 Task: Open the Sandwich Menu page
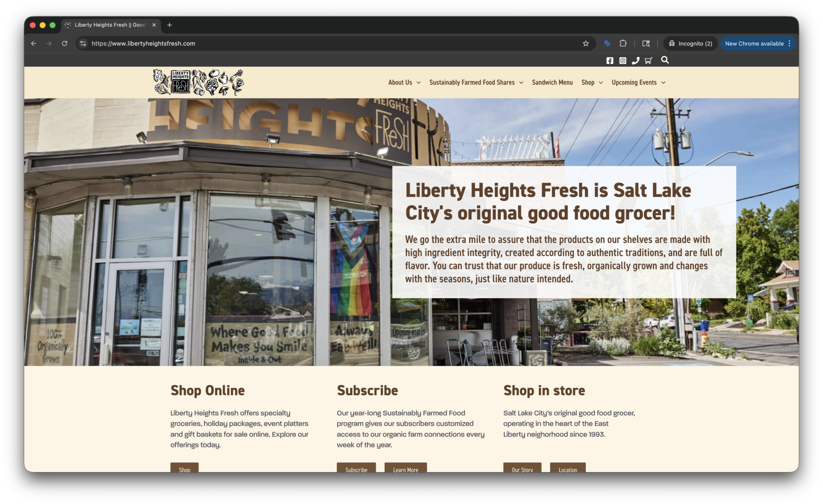[552, 83]
